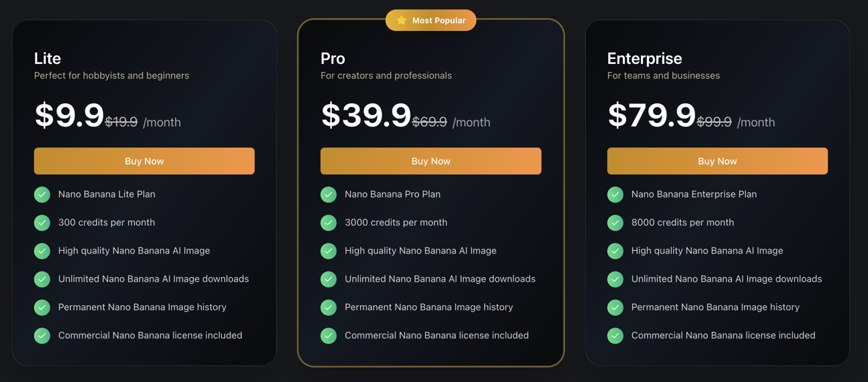Image resolution: width=868 pixels, height=382 pixels.
Task: Click 'Perfect for hobbyists and beginners' text
Action: click(x=112, y=75)
